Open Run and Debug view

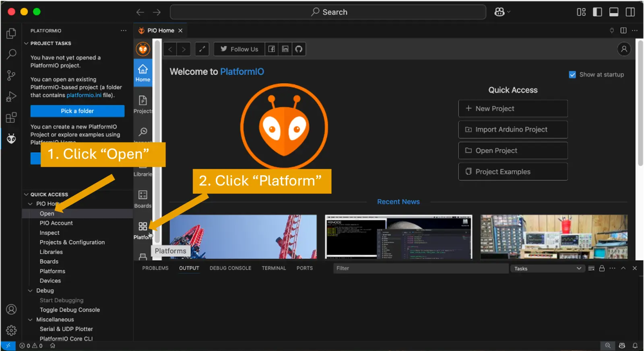click(11, 96)
